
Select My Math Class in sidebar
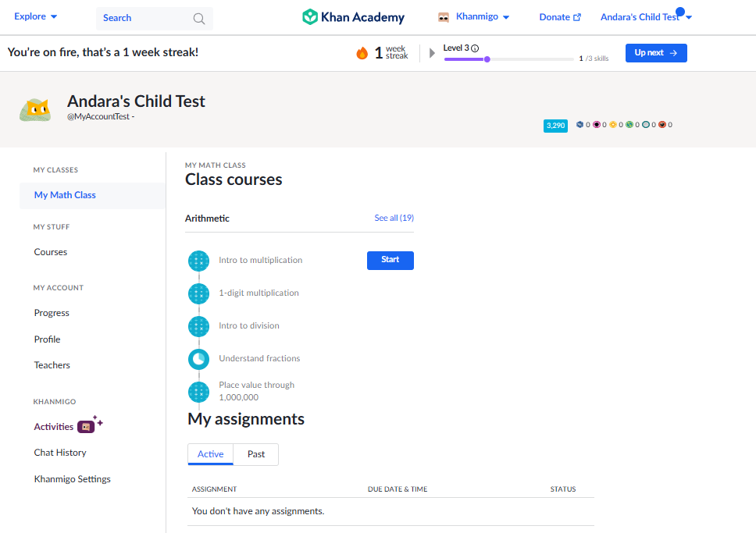pos(93,195)
